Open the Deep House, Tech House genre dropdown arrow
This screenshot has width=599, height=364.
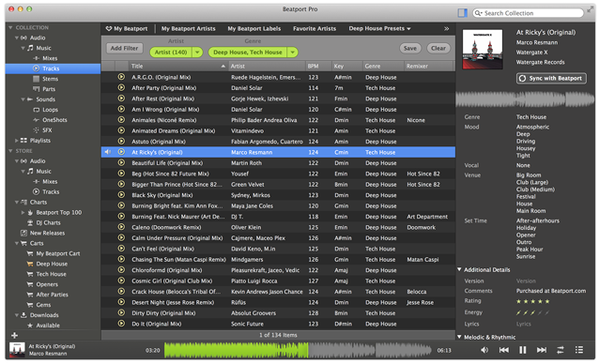292,53
